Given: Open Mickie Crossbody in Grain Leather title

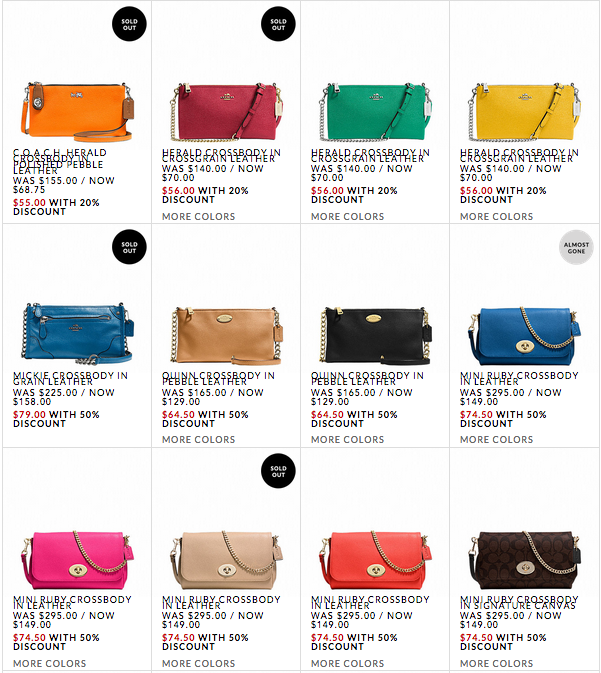Looking at the screenshot, I should pyautogui.click(x=70, y=378).
